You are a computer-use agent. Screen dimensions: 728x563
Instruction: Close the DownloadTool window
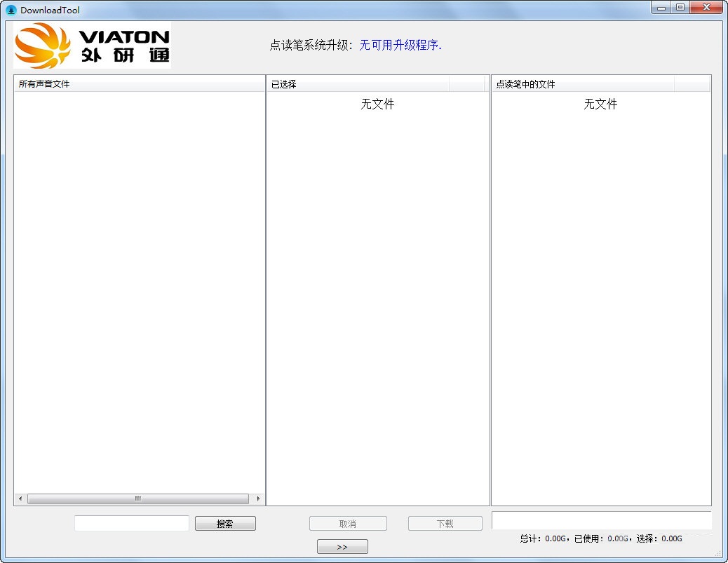click(x=707, y=8)
